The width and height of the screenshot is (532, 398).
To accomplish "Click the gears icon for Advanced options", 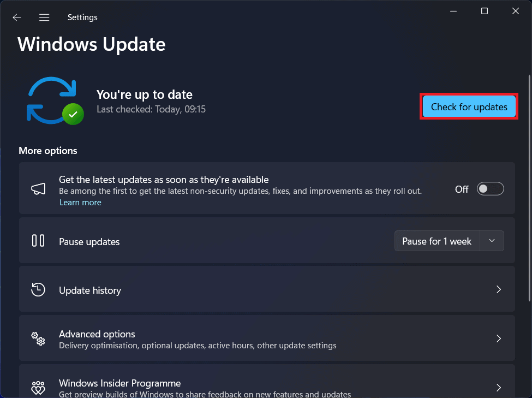I will (38, 338).
